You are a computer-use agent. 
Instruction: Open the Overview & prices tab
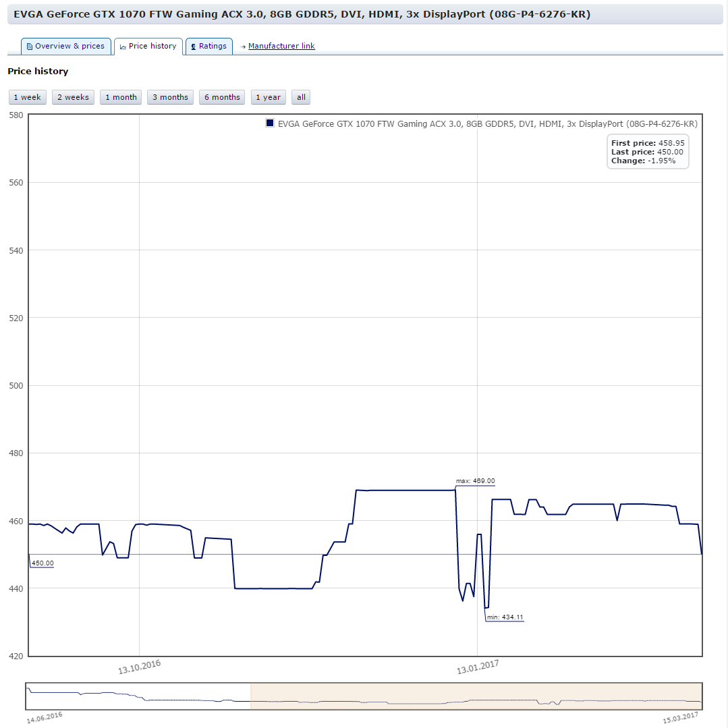coord(66,47)
